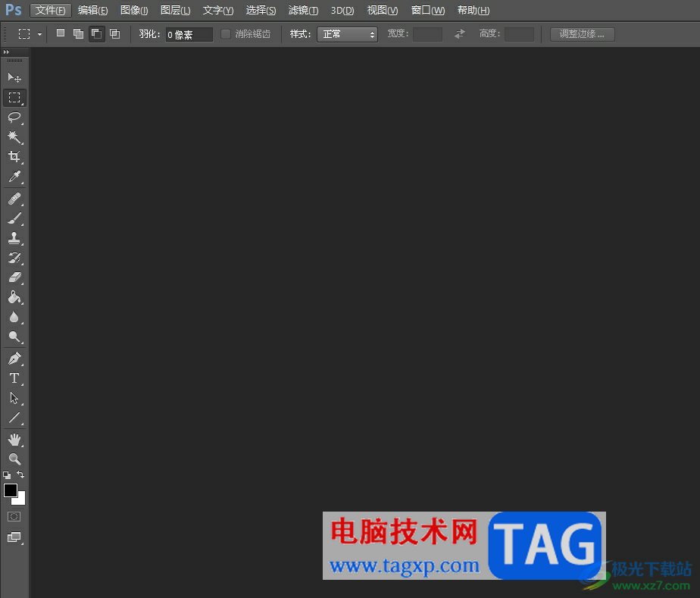Select the Type tool
Image resolution: width=700 pixels, height=598 pixels.
point(14,378)
